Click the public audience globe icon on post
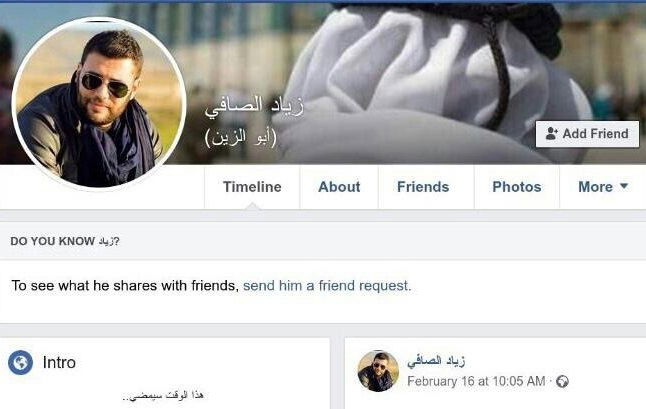The height and width of the screenshot is (409, 646). (562, 381)
